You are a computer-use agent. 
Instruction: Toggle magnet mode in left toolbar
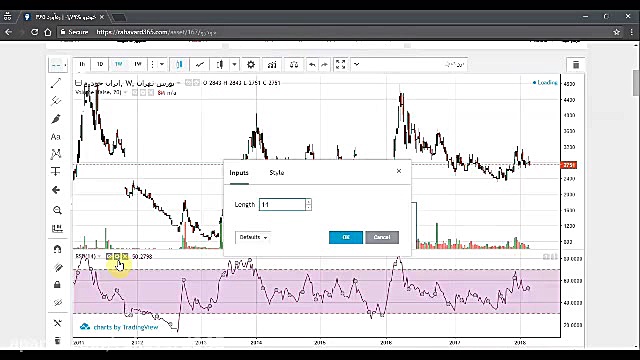coord(57,249)
